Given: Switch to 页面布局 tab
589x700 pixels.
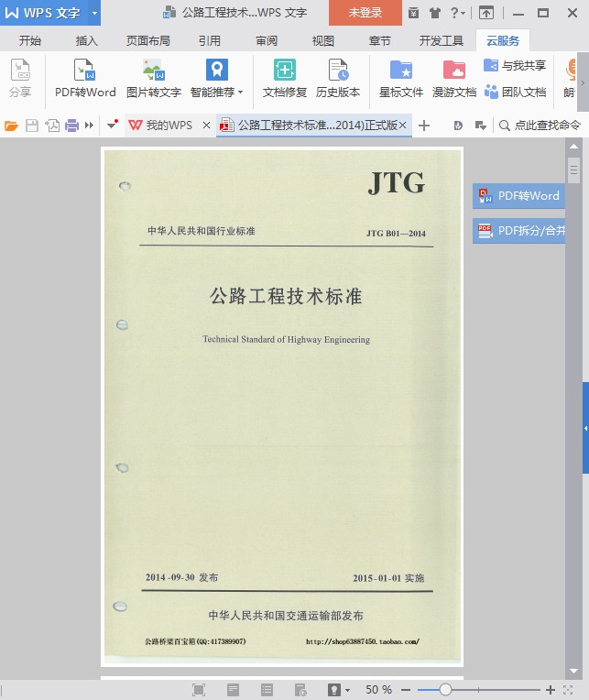Looking at the screenshot, I should pos(148,41).
